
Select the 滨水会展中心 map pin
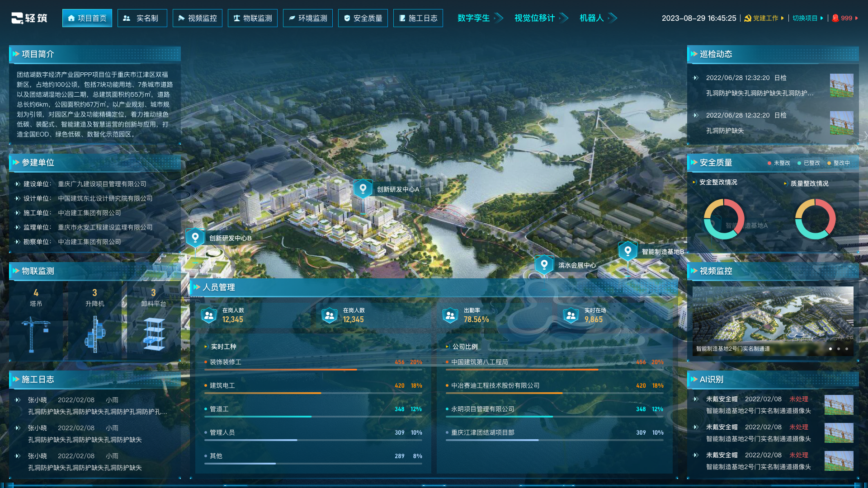544,264
